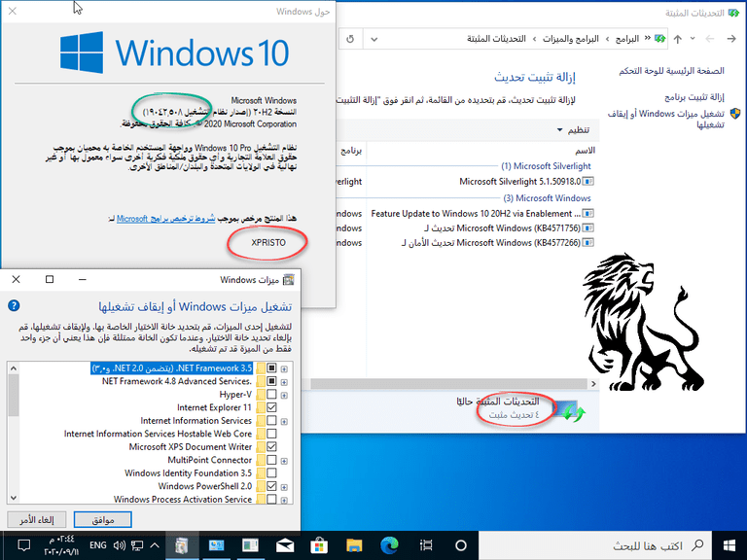Open the notification action center
Image resolution: width=747 pixels, height=560 pixels.
[x=23, y=545]
